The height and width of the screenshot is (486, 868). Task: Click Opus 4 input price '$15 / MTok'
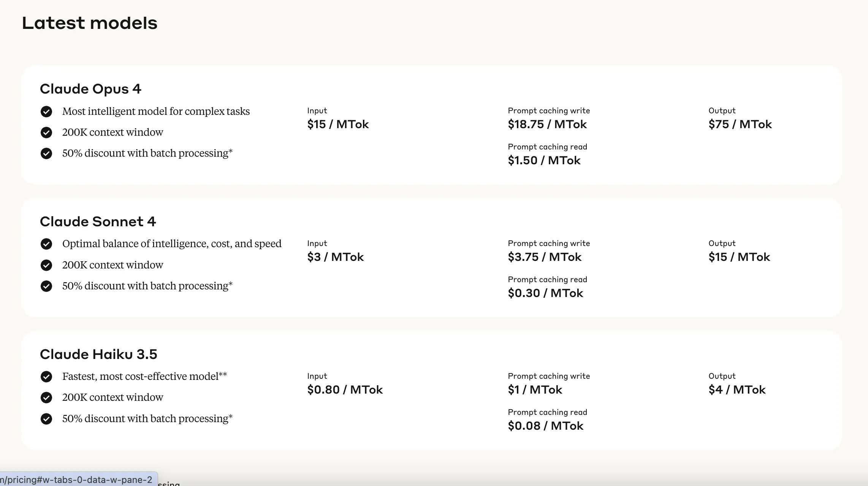pos(338,124)
